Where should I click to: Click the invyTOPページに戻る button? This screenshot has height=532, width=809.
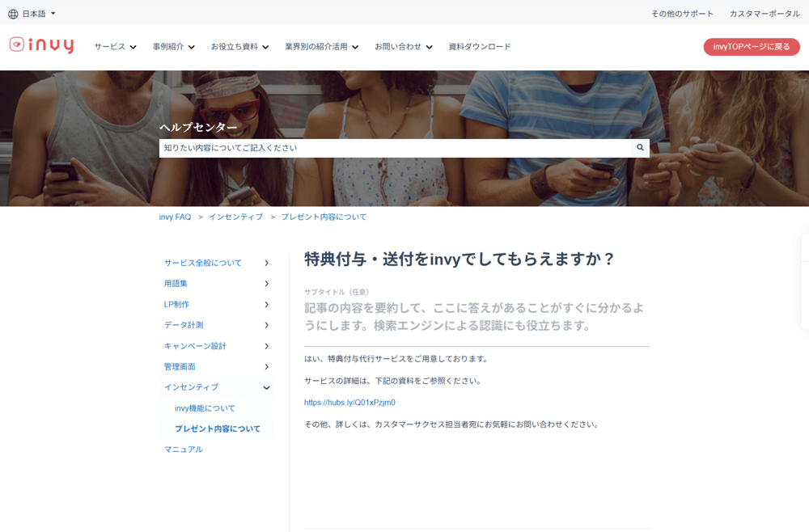point(752,46)
